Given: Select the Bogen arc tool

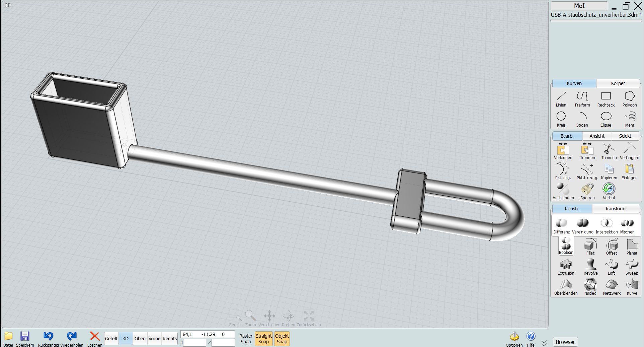Looking at the screenshot, I should click(582, 119).
